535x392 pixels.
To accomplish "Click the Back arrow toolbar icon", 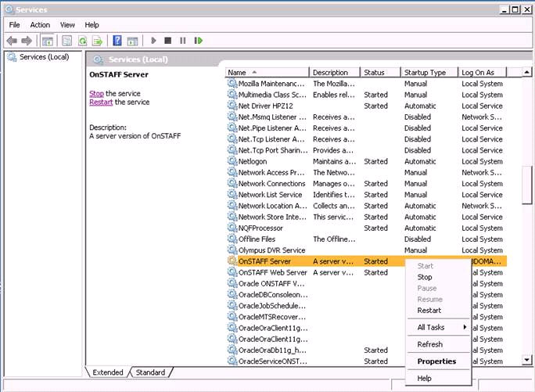I will click(12, 41).
